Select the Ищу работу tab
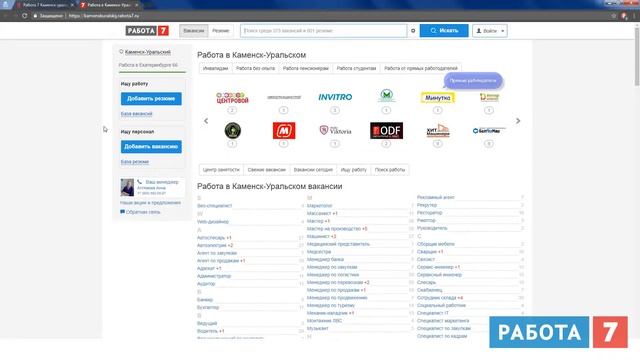 tap(353, 169)
